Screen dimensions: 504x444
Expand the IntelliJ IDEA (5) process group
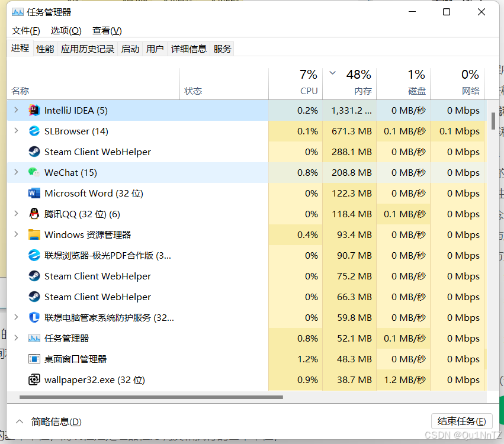click(16, 110)
